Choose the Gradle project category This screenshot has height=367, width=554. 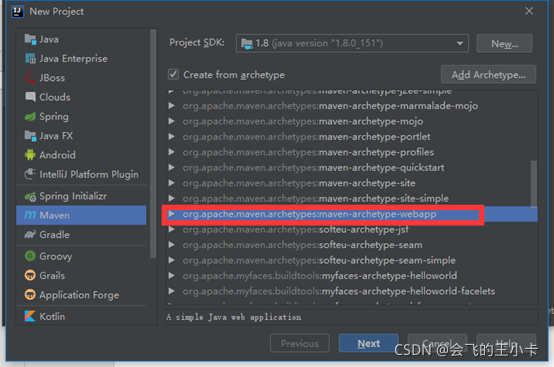coord(81,235)
